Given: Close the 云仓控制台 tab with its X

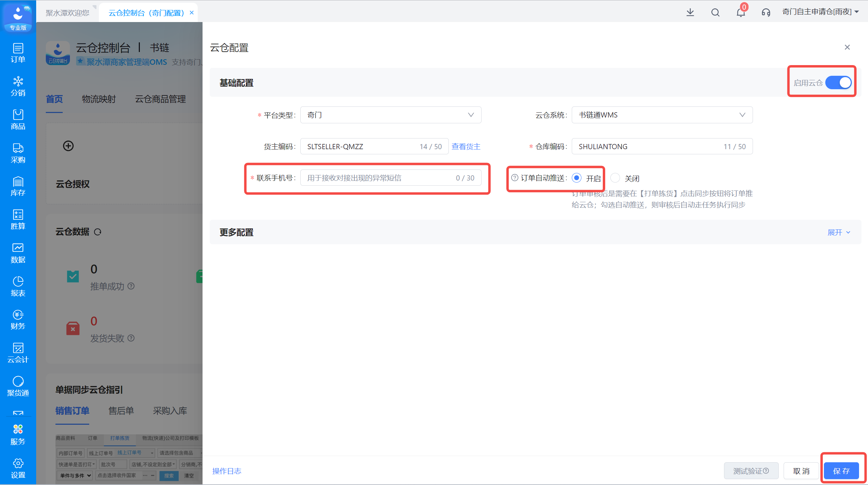Looking at the screenshot, I should (192, 13).
